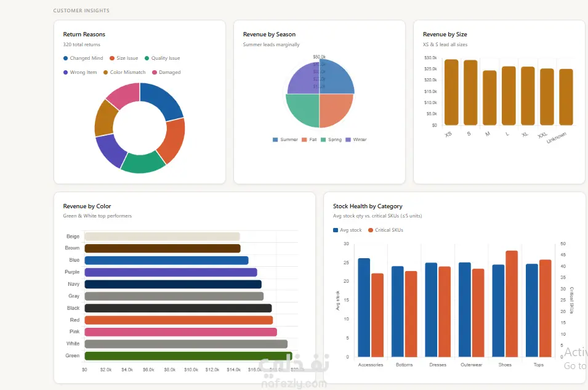This screenshot has height=390, width=588.
Task: Click the S bar in Revenue by Size
Action: click(x=470, y=92)
